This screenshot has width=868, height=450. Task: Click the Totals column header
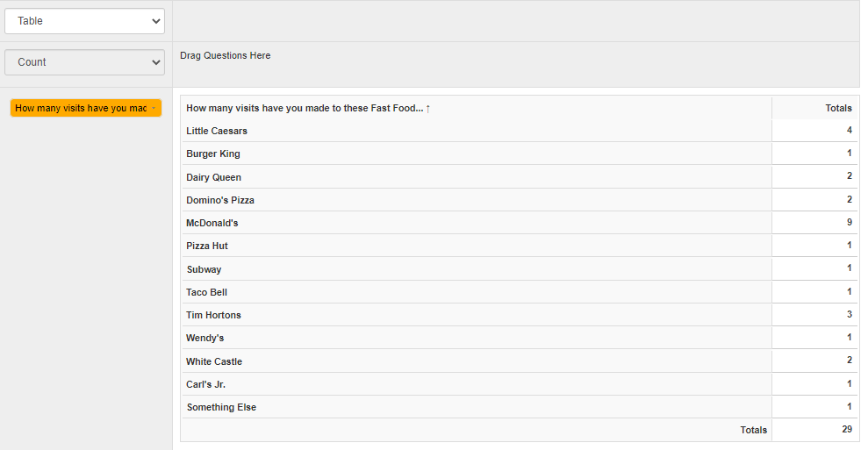838,109
